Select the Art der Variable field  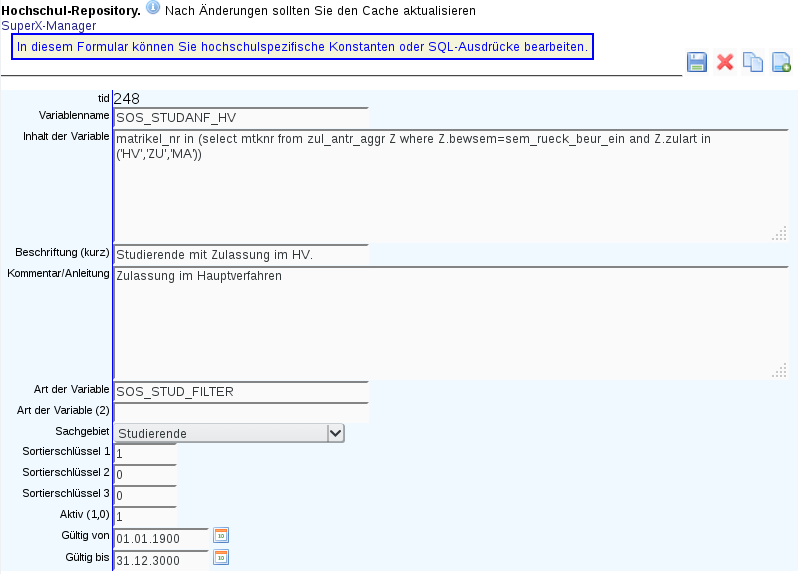click(x=241, y=392)
